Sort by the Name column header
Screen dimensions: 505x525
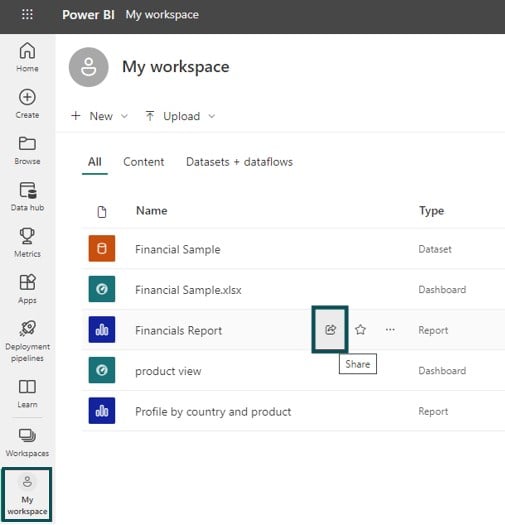tap(152, 211)
